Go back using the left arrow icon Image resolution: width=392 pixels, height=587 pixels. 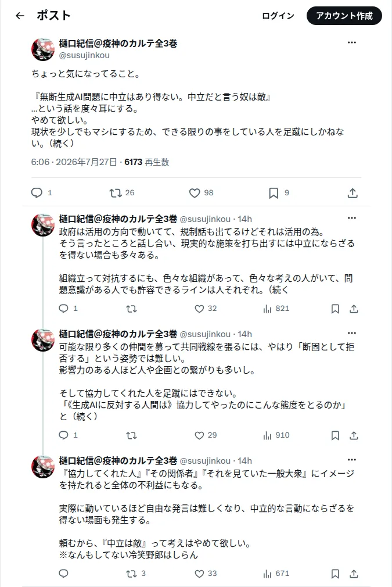[20, 16]
